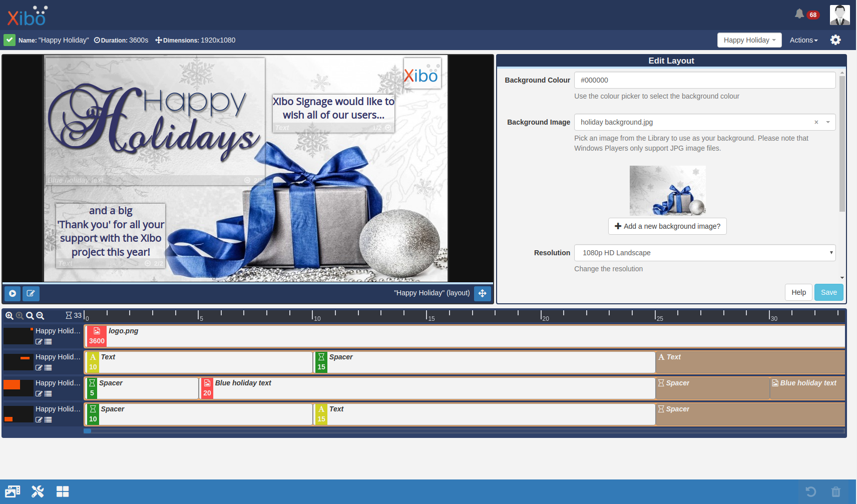
Task: Save the layout changes
Action: point(828,292)
